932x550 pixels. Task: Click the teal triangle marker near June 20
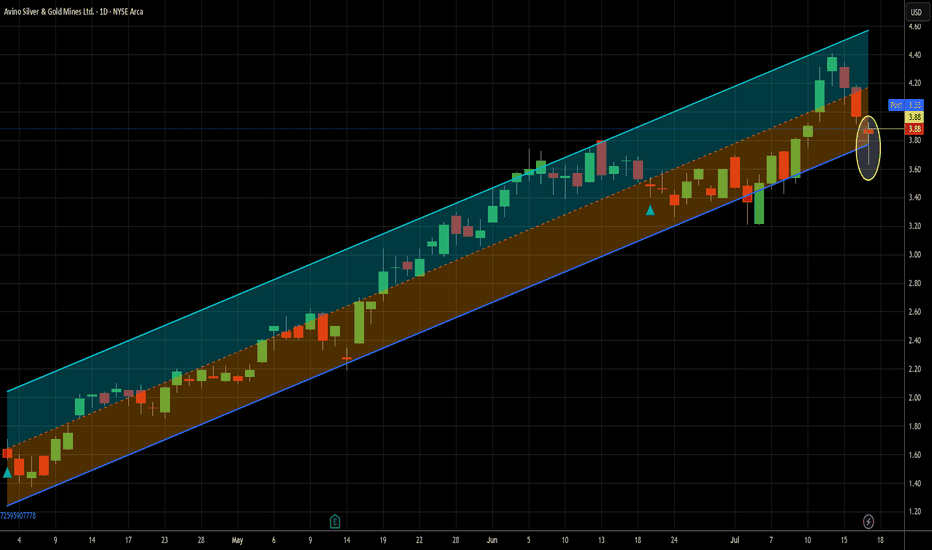point(650,210)
